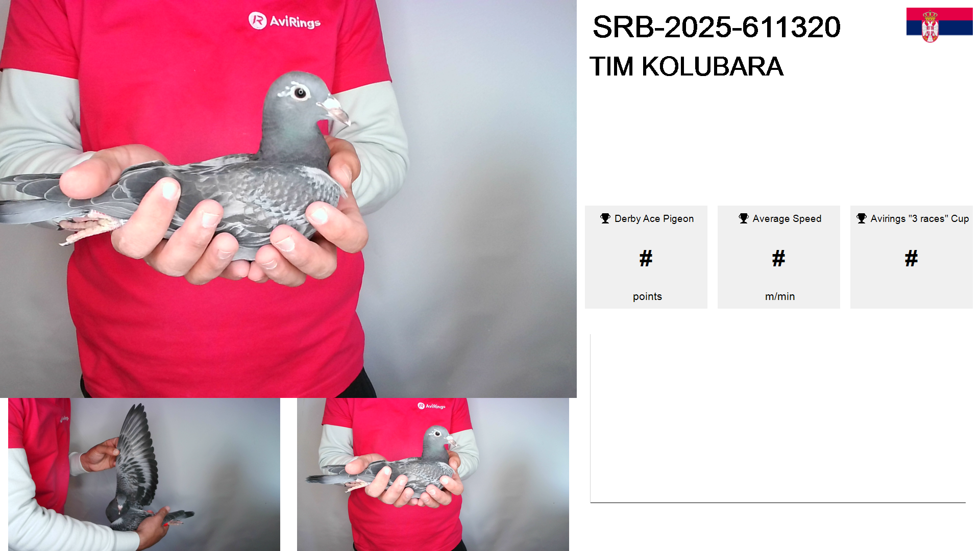Click the AviRings logo on red shirt
980x551 pixels.
pos(284,21)
